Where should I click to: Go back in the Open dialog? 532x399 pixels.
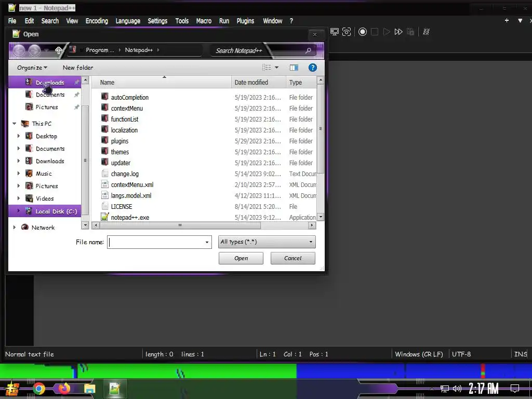(19, 50)
